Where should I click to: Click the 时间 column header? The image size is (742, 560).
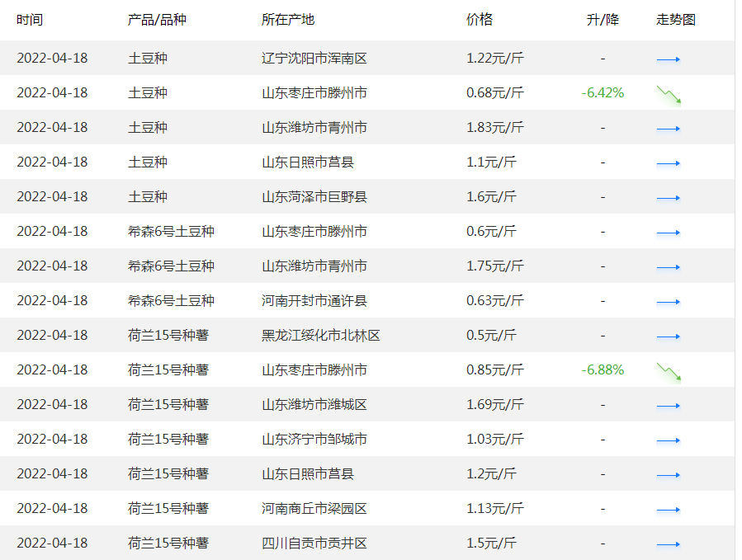click(x=28, y=19)
